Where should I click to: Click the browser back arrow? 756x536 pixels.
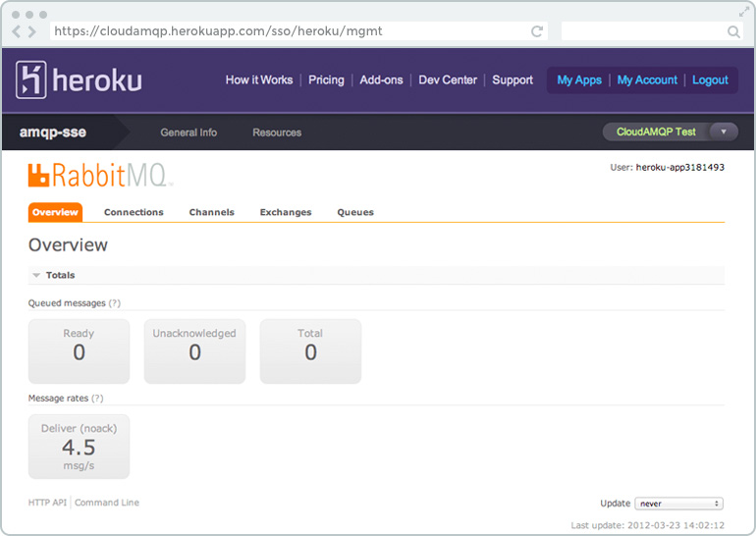point(18,31)
